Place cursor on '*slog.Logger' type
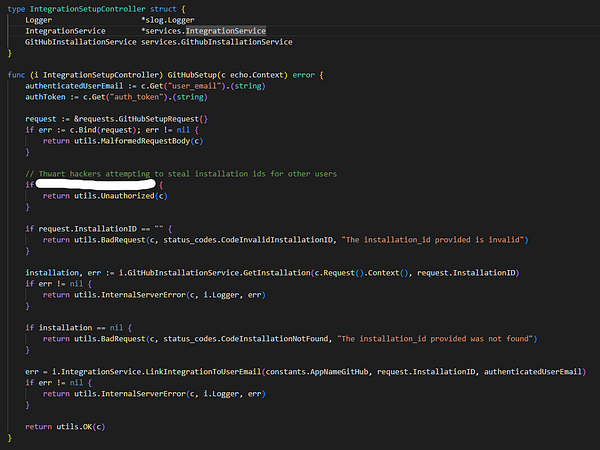 168,20
